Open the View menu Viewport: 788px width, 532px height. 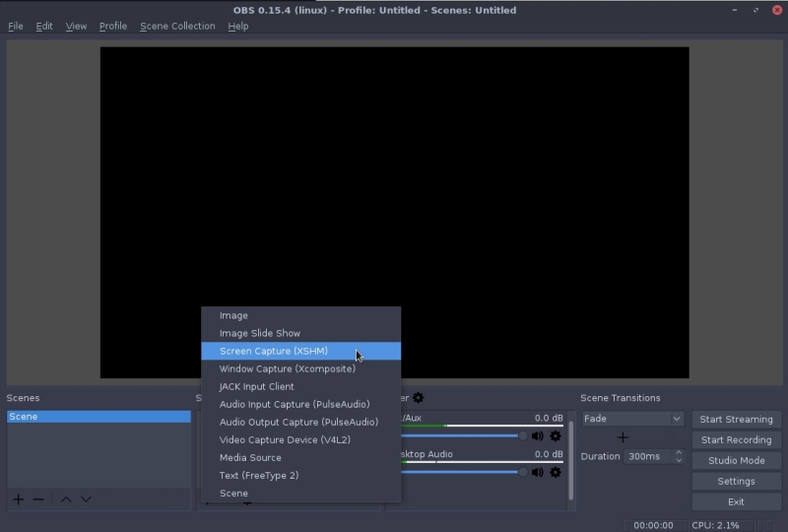[76, 27]
